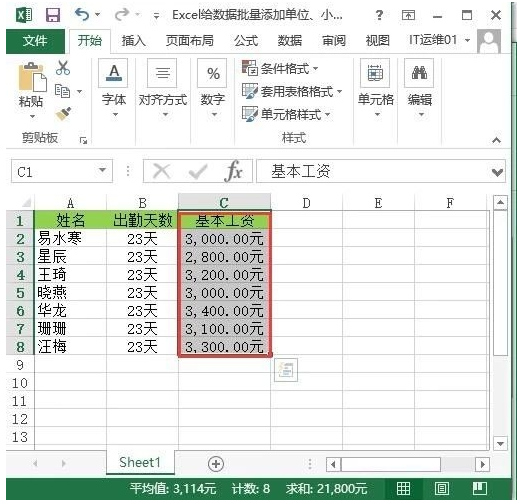Switch to Page Break Preview
This screenshot has height=500, width=523.
point(480,489)
